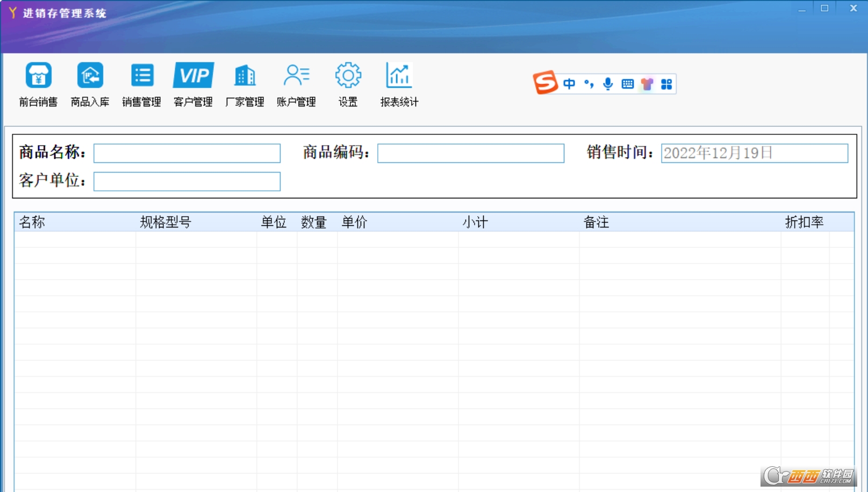868x492 pixels.
Task: Click the Sogou S logo icon
Action: (545, 83)
